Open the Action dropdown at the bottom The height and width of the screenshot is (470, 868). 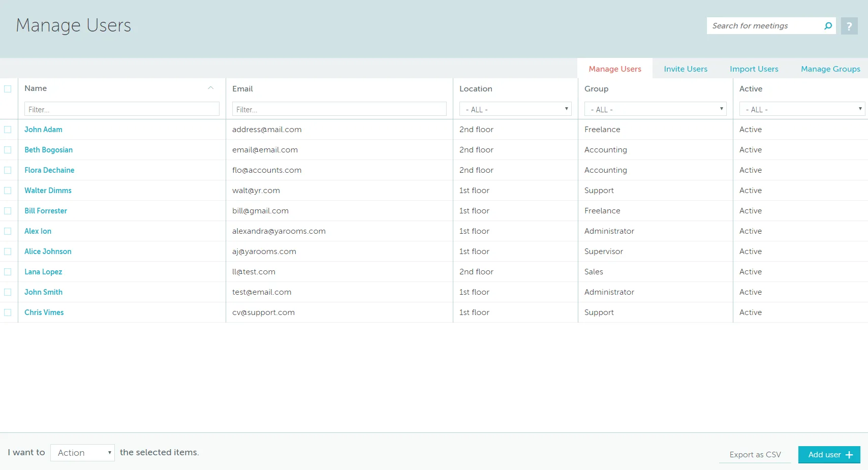click(82, 452)
